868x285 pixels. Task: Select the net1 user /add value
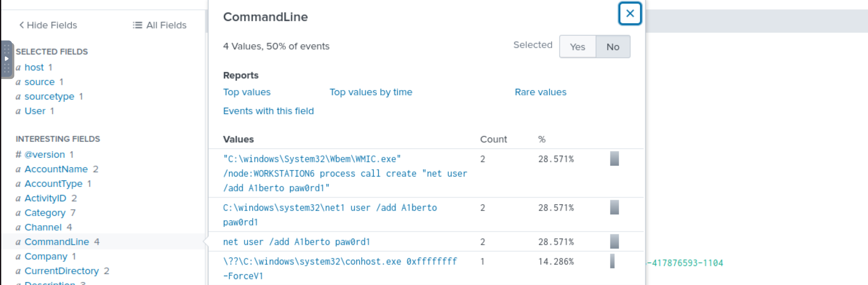point(330,215)
